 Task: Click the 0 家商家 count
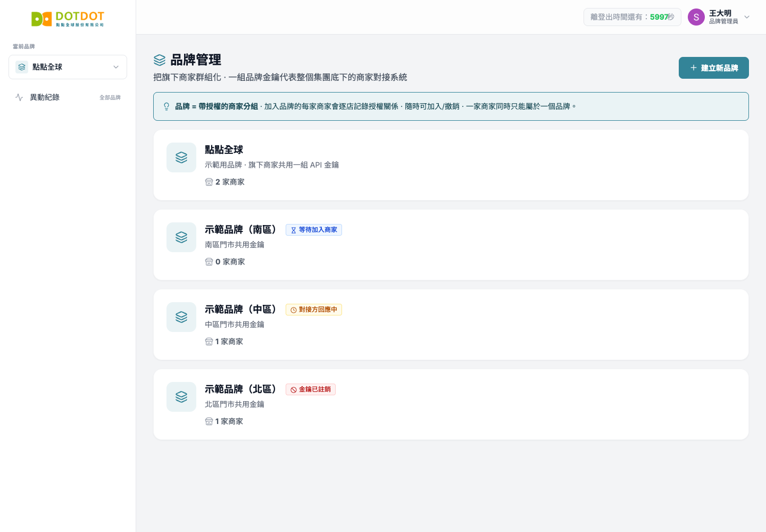coord(230,262)
